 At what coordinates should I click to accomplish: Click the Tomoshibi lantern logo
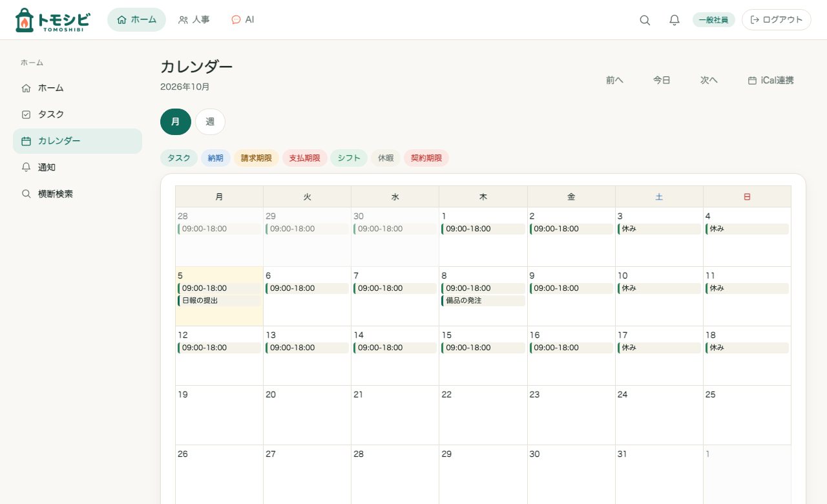(52, 20)
